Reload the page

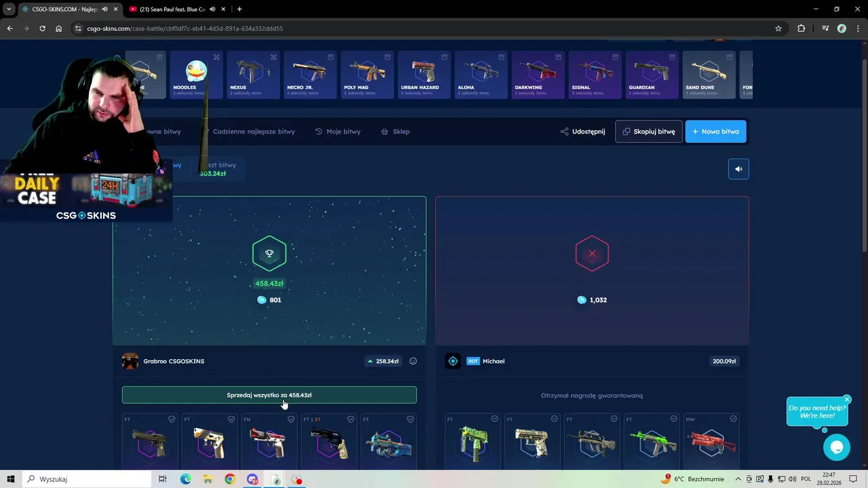pos(42,28)
